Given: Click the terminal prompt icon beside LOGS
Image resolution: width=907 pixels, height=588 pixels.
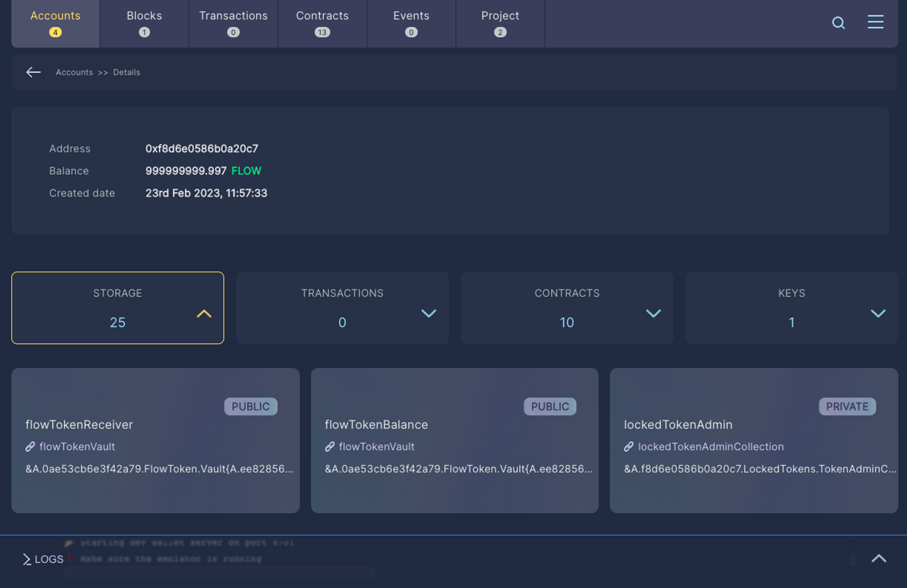Looking at the screenshot, I should [27, 559].
